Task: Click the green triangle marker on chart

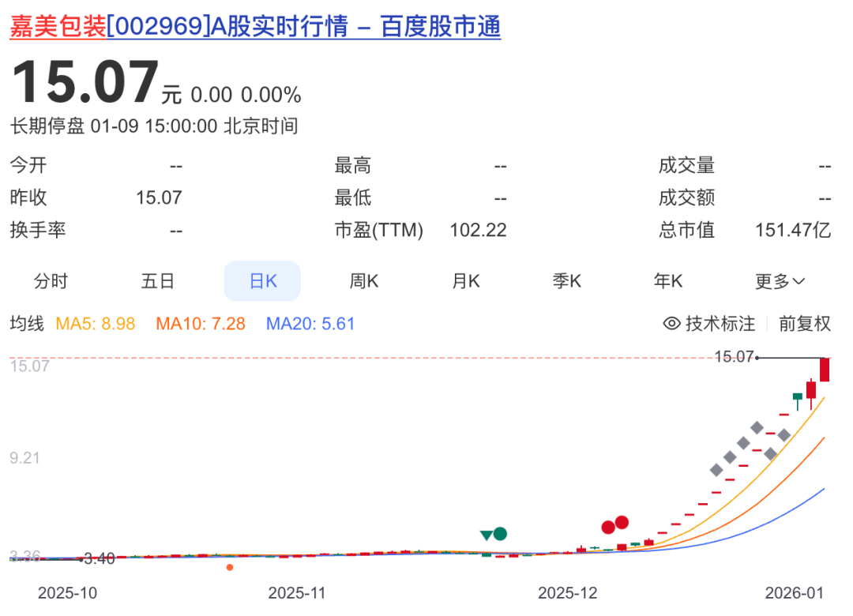Action: click(487, 535)
